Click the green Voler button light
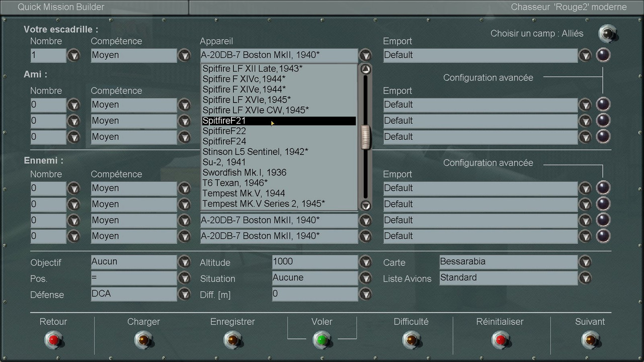The image size is (644, 362). click(322, 340)
